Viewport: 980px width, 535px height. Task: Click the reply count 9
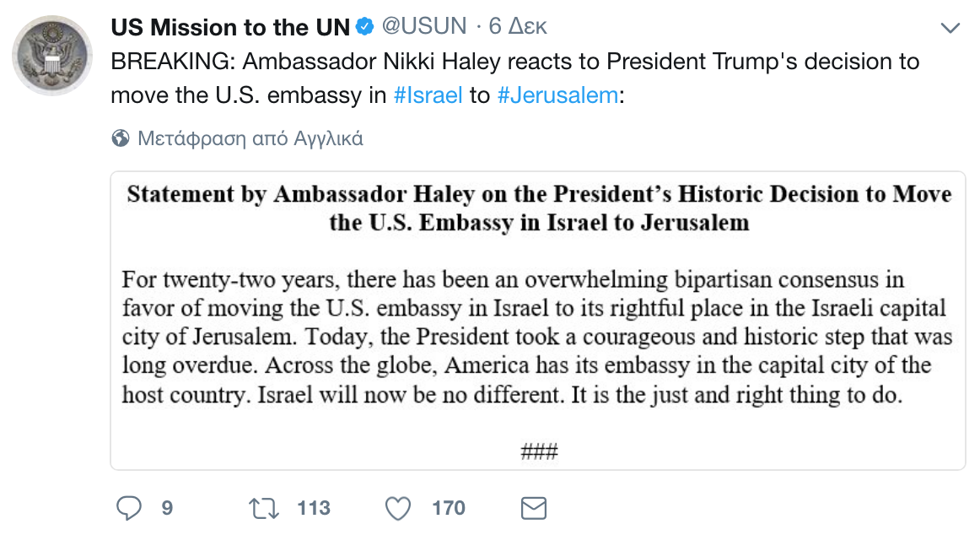pyautogui.click(x=167, y=508)
